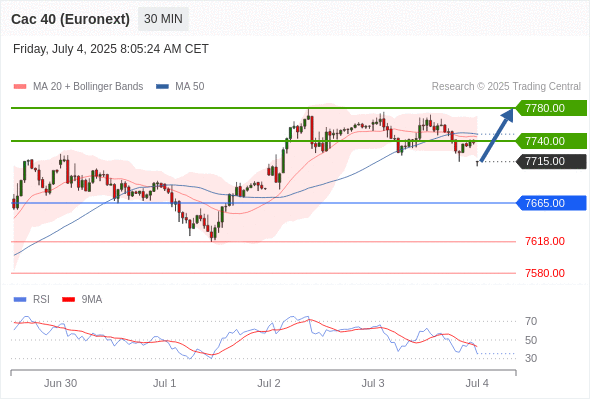Select the green 7780.00 resistance label
This screenshot has height=400, width=590.
tap(551, 108)
